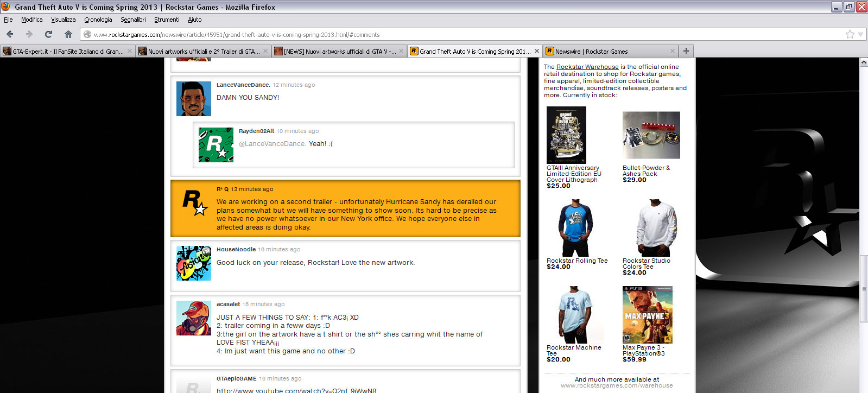
Task: Close the GTA-Expert.it tab
Action: tap(130, 51)
